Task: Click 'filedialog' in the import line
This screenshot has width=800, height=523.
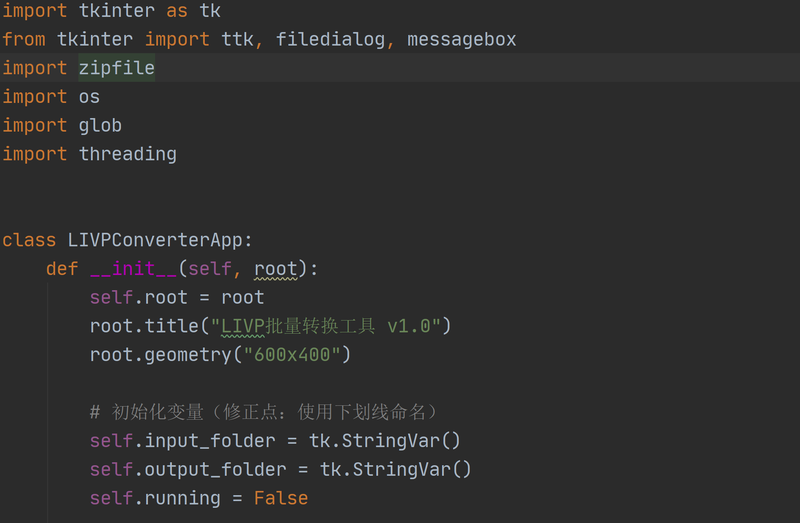Action: [x=330, y=39]
